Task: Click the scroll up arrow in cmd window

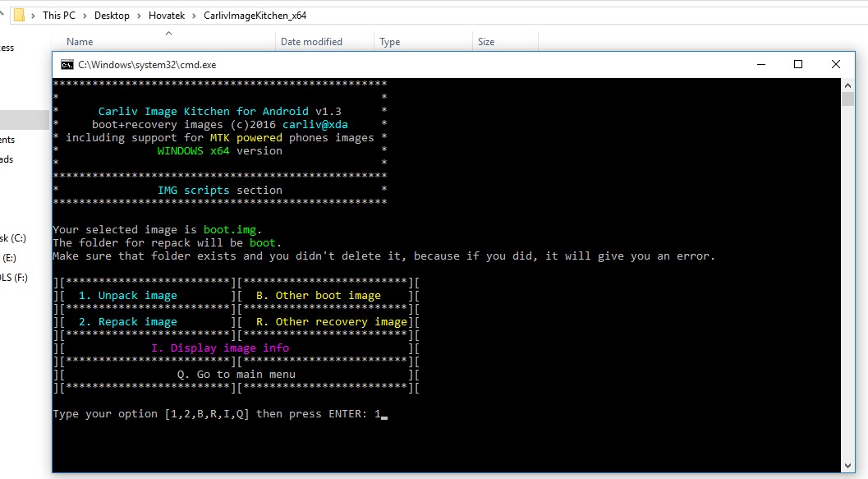Action: tap(847, 85)
